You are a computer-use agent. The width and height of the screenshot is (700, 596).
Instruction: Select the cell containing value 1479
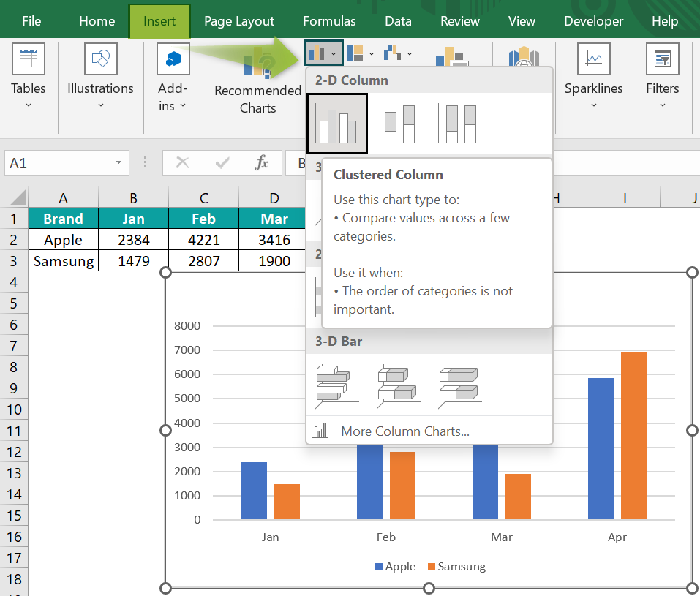(133, 260)
